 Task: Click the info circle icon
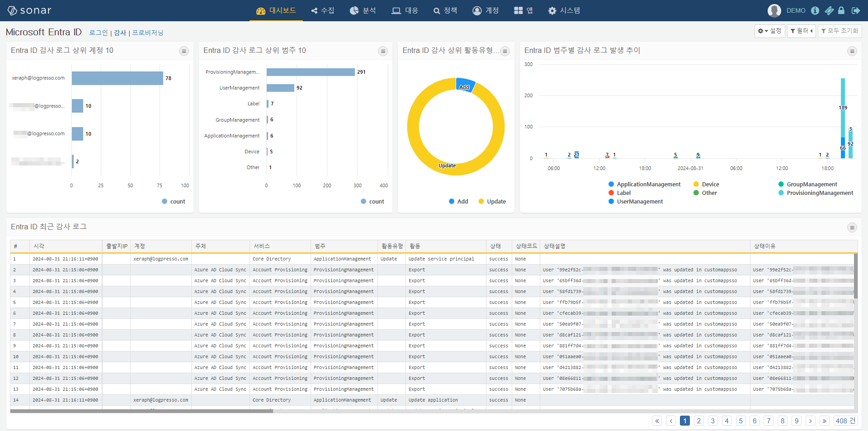815,10
